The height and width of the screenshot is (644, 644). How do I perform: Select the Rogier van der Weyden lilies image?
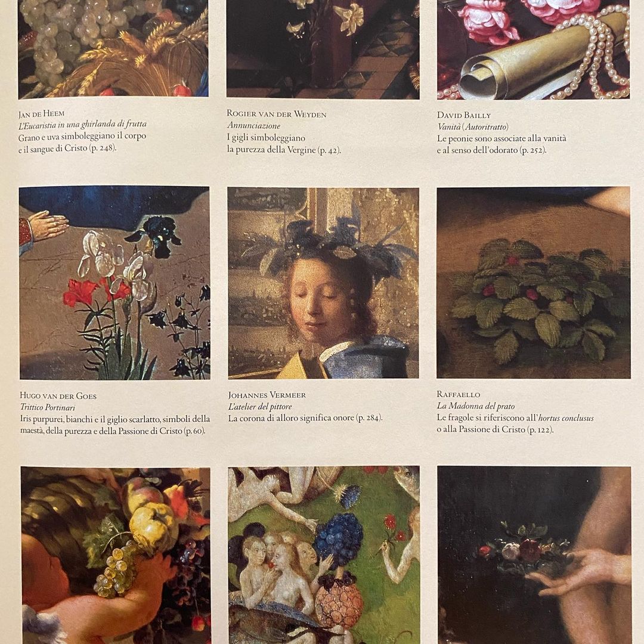[x=323, y=49]
